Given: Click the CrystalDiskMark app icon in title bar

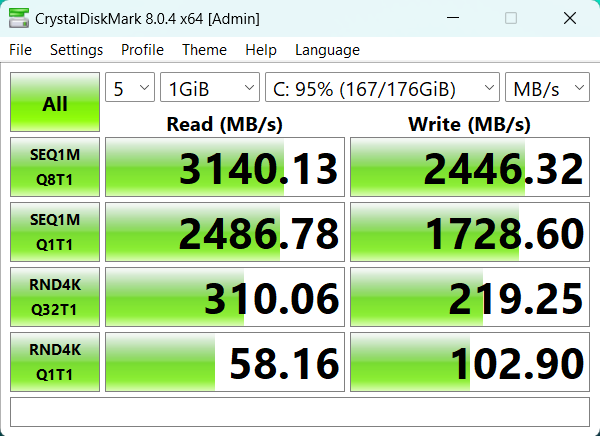Looking at the screenshot, I should click(19, 18).
